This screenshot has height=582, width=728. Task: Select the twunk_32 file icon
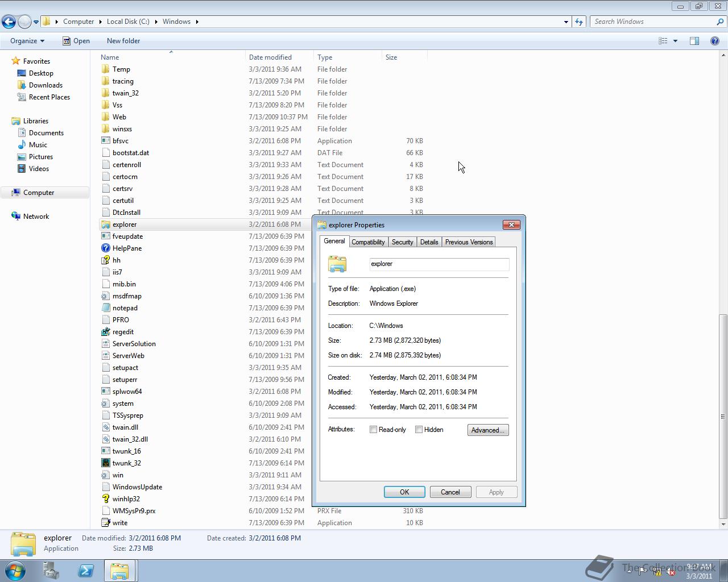[105, 463]
